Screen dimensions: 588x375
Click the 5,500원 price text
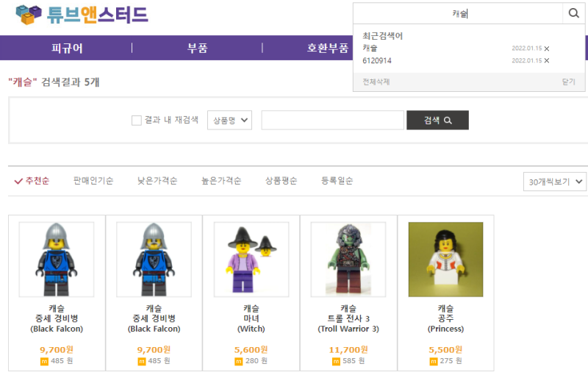(445, 349)
